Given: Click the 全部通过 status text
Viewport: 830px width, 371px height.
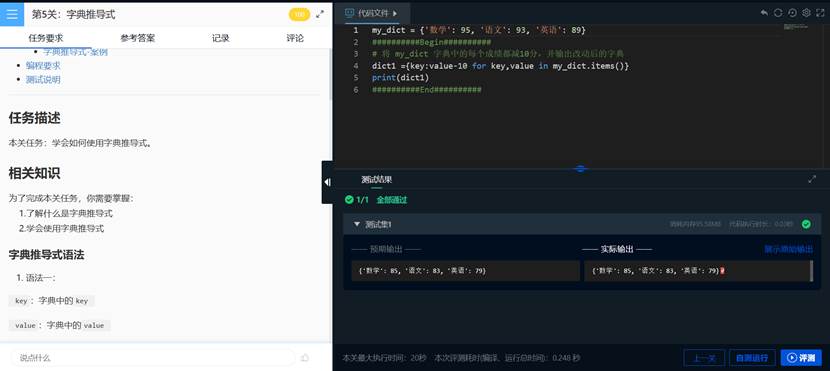Looking at the screenshot, I should point(392,200).
